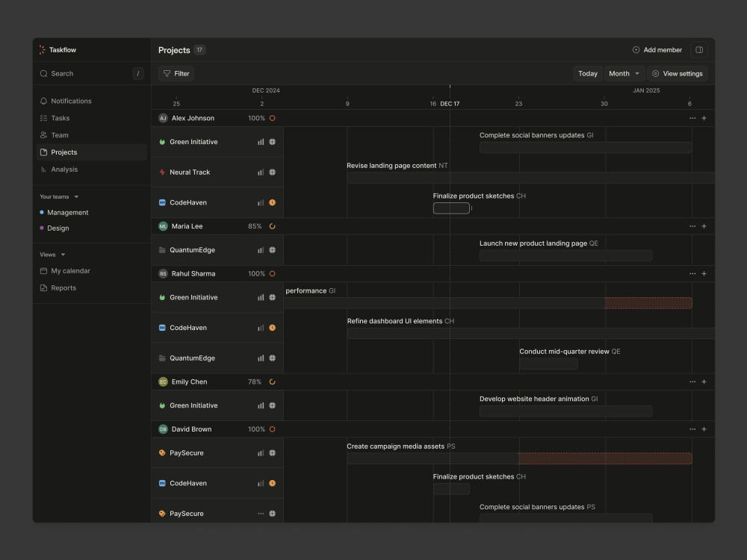Click the DEC 17 timeline marker
Viewport: 747px width, 560px height.
pyautogui.click(x=450, y=104)
